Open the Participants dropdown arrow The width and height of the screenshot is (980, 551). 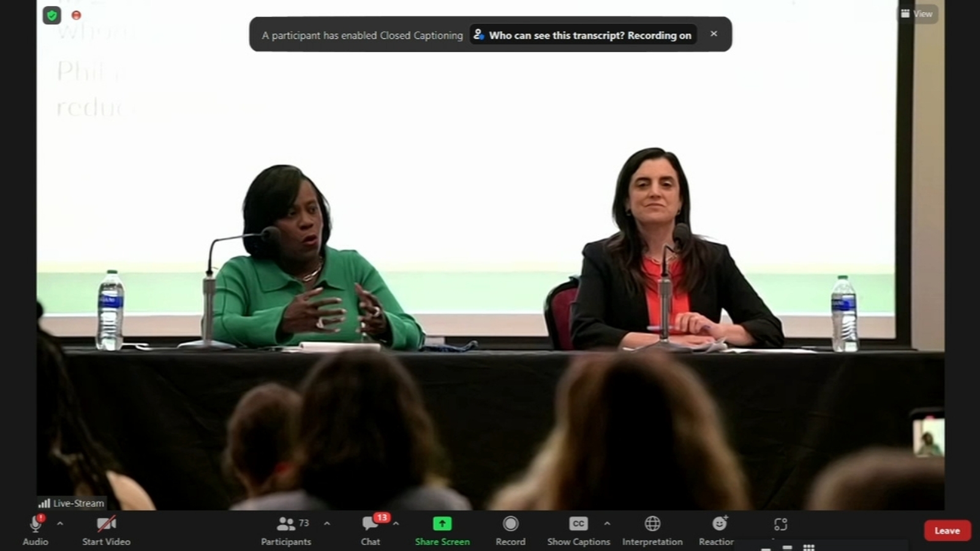(326, 524)
